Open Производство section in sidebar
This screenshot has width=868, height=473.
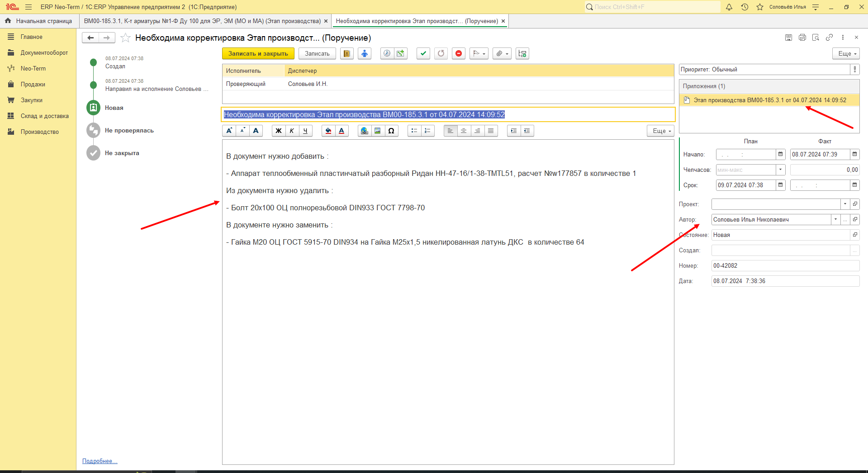40,132
